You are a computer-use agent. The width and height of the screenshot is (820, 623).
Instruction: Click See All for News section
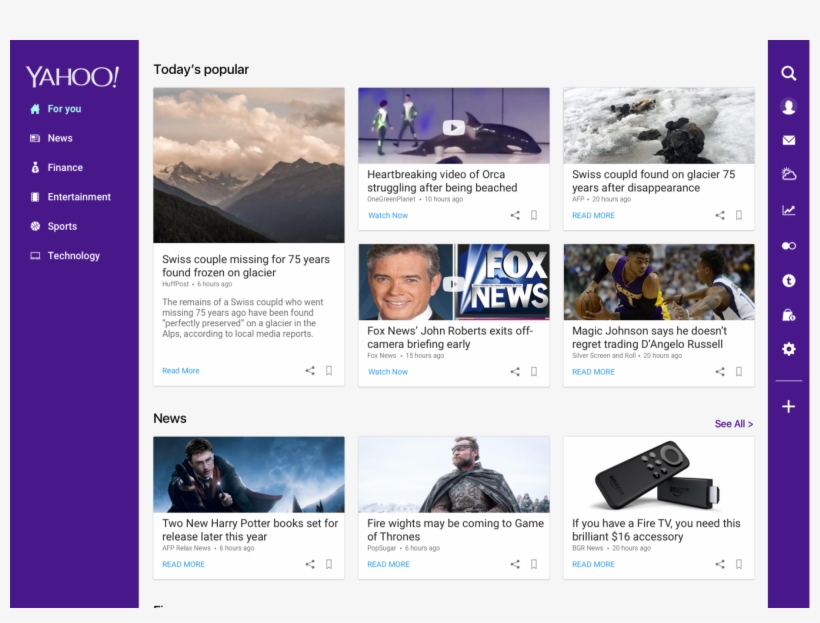(734, 424)
